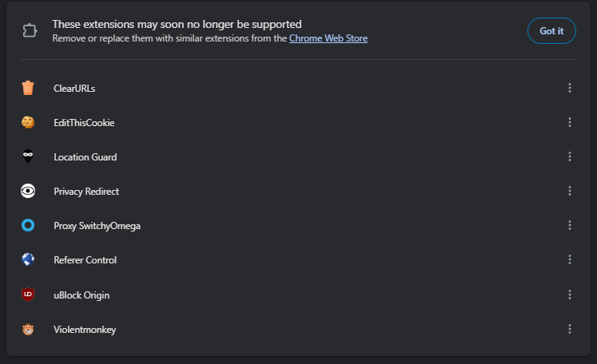The image size is (597, 364).
Task: Dismiss the warning with Got it
Action: [551, 31]
